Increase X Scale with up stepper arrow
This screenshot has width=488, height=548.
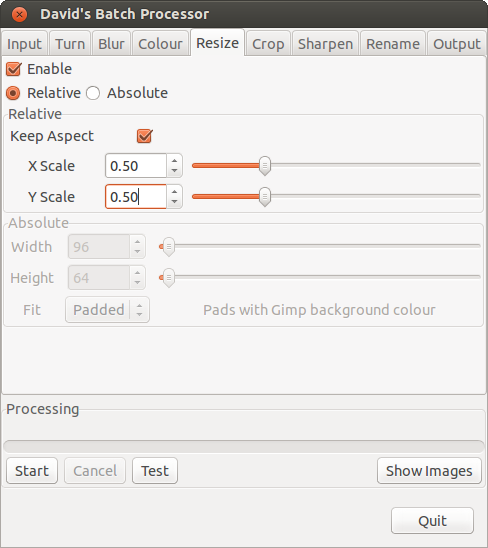pos(174,160)
